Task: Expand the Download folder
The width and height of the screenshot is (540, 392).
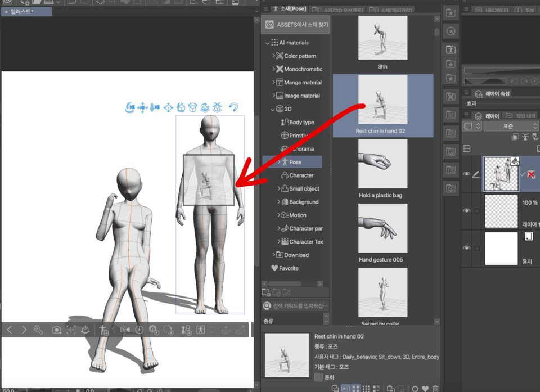Action: pyautogui.click(x=274, y=255)
